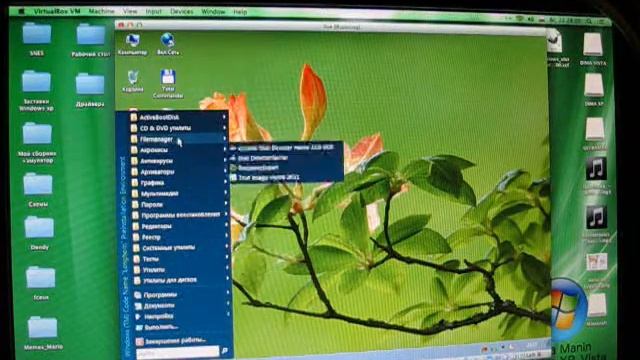The height and width of the screenshot is (360, 640).
Task: Click the Архиваторы folder icon
Action: [x=134, y=172]
